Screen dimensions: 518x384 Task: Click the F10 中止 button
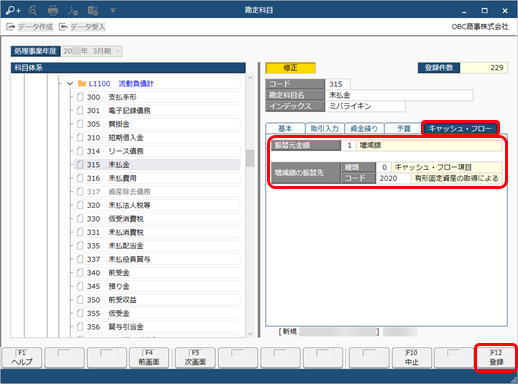(x=412, y=358)
